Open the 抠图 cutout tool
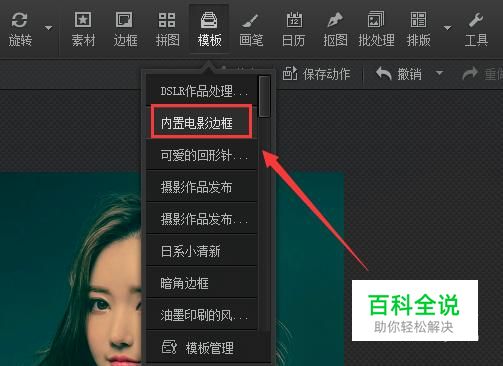Viewport: 503px width, 366px height. point(335,29)
